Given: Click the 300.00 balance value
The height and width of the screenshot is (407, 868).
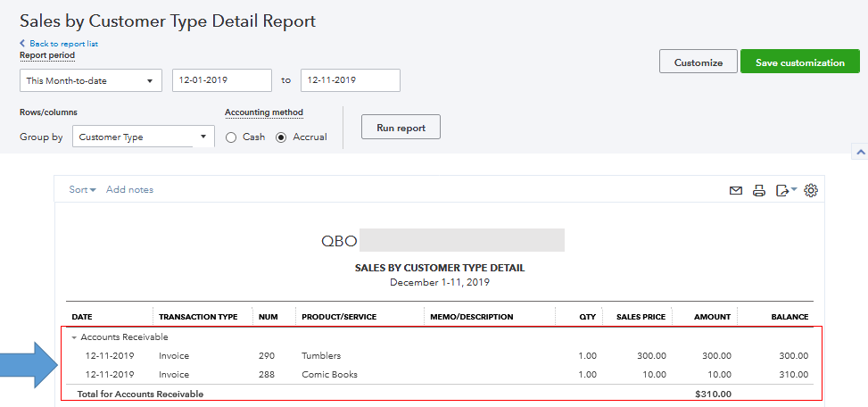Looking at the screenshot, I should click(x=793, y=355).
